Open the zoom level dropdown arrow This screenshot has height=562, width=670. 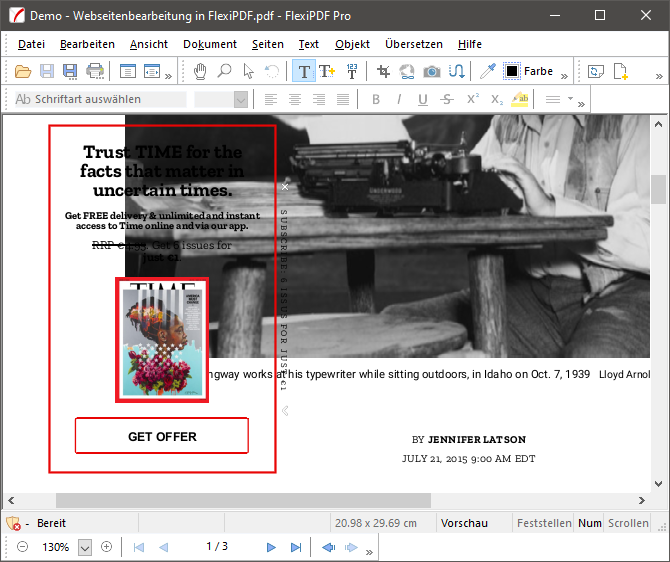tap(85, 547)
